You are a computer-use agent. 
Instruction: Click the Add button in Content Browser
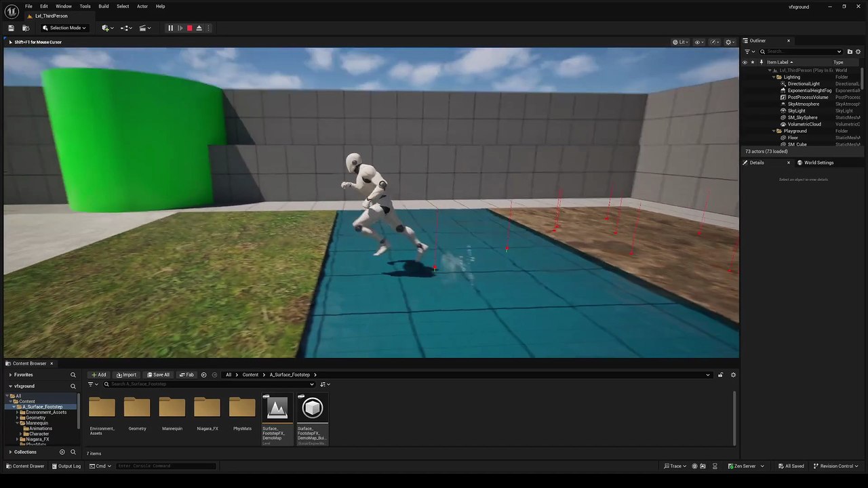tap(98, 375)
